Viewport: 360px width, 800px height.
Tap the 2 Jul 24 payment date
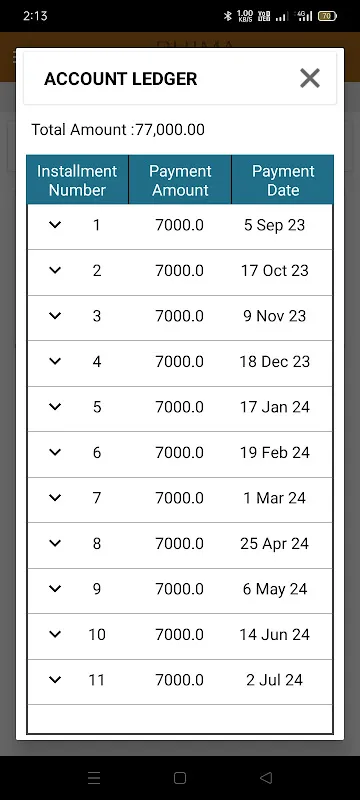point(274,680)
